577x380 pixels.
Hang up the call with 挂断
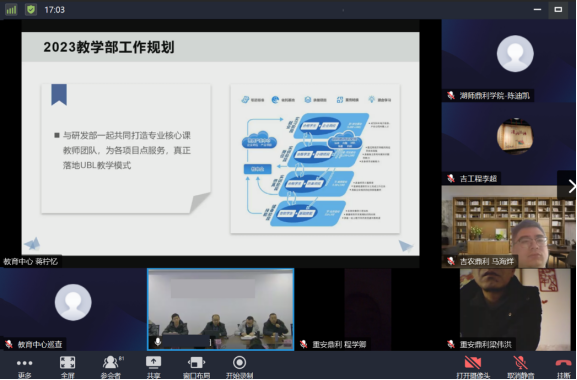(x=563, y=367)
